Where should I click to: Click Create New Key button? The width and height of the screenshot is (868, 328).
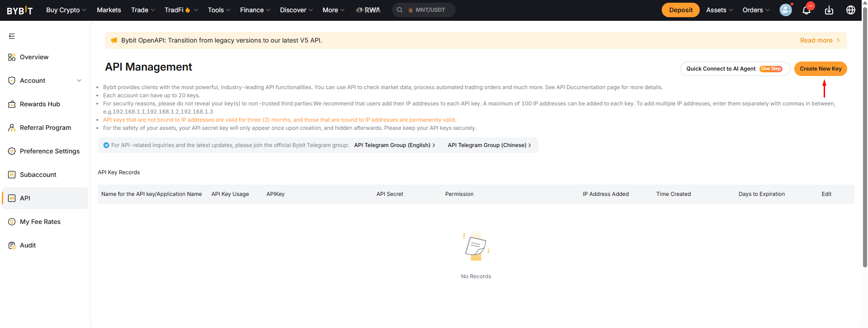[821, 69]
